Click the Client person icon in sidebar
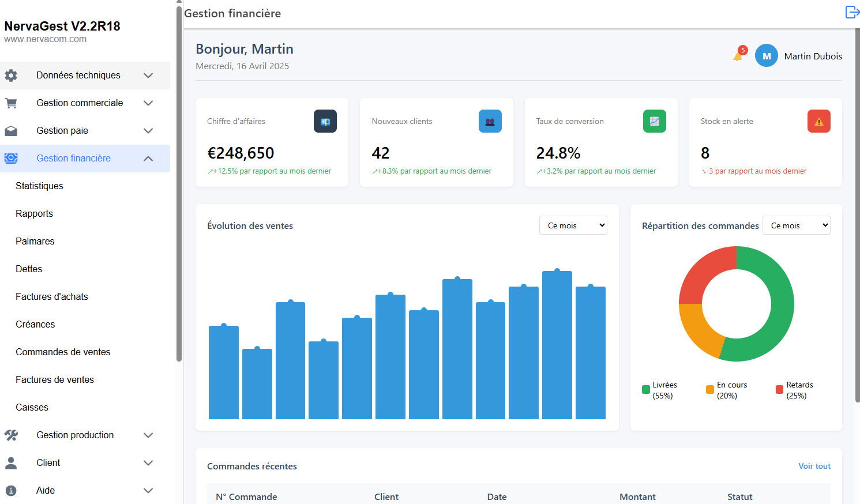Viewport: 860px width, 504px height. tap(12, 462)
